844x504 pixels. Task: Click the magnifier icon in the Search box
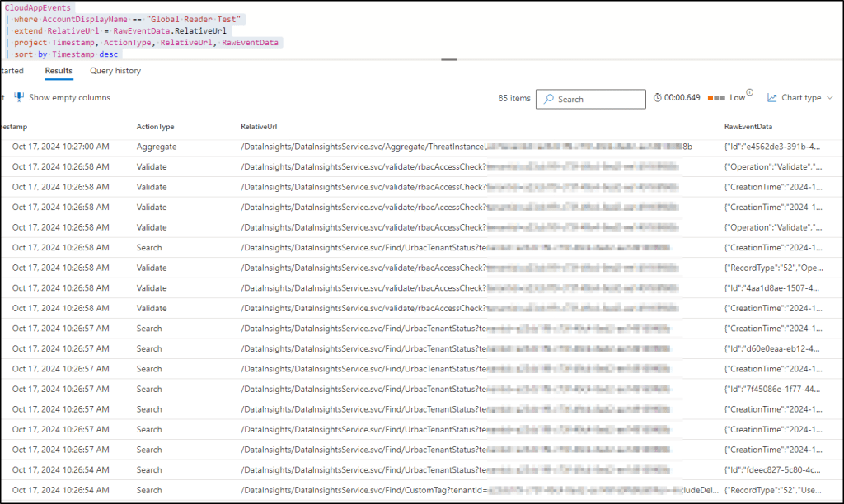548,99
